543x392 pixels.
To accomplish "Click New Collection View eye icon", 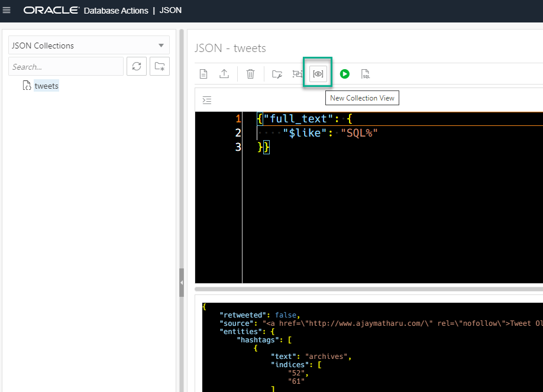I will 318,74.
